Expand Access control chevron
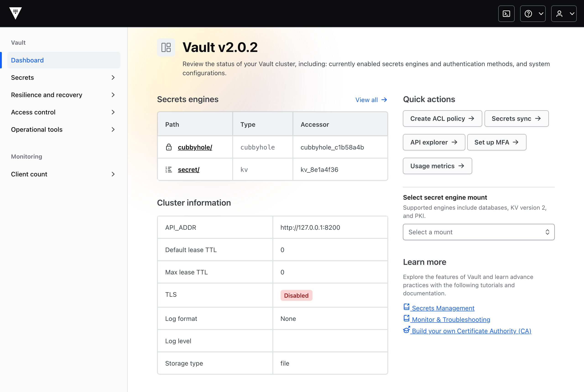 113,112
